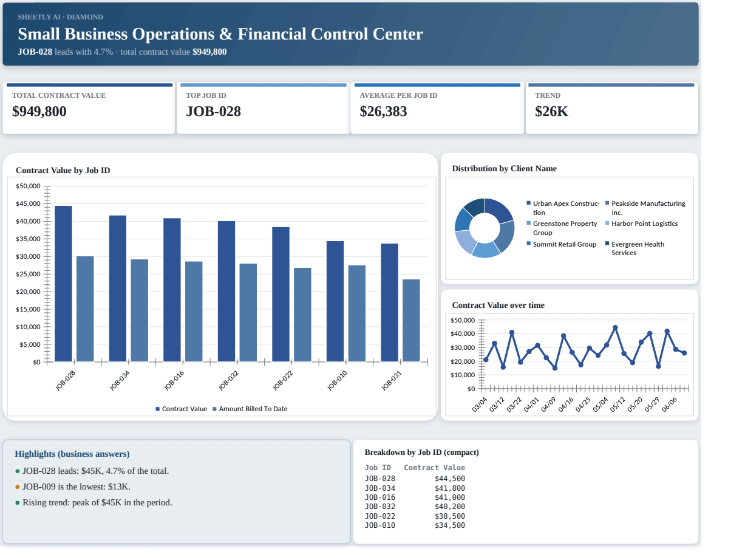Select the Trend card showing $26K
This screenshot has height=560, width=745.
[611, 108]
